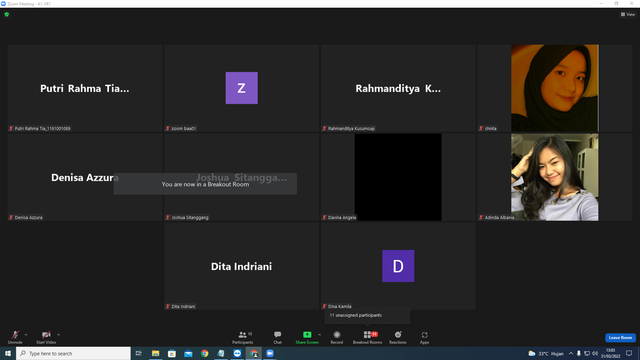This screenshot has width=640, height=360.
Task: Click the 11 unassigned participants tooltip
Action: click(x=367, y=316)
